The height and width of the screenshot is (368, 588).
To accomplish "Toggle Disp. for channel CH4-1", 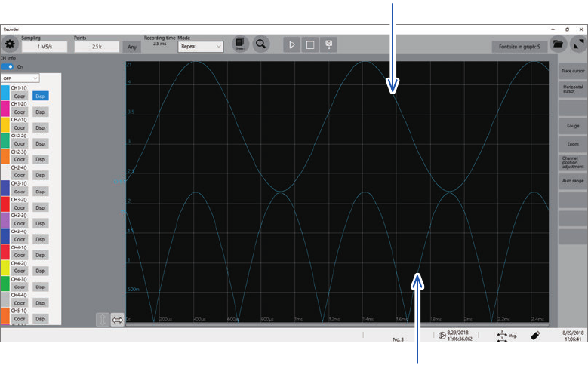I will point(41,255).
